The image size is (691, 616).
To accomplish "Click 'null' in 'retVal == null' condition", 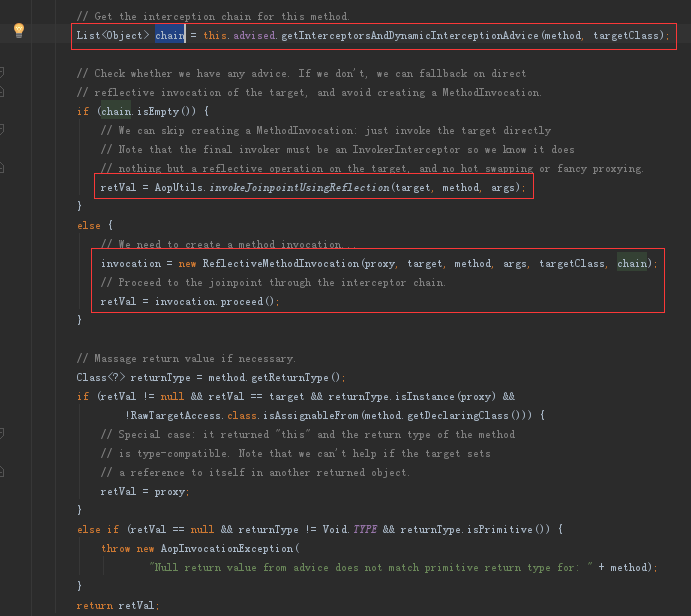I will click(x=202, y=530).
